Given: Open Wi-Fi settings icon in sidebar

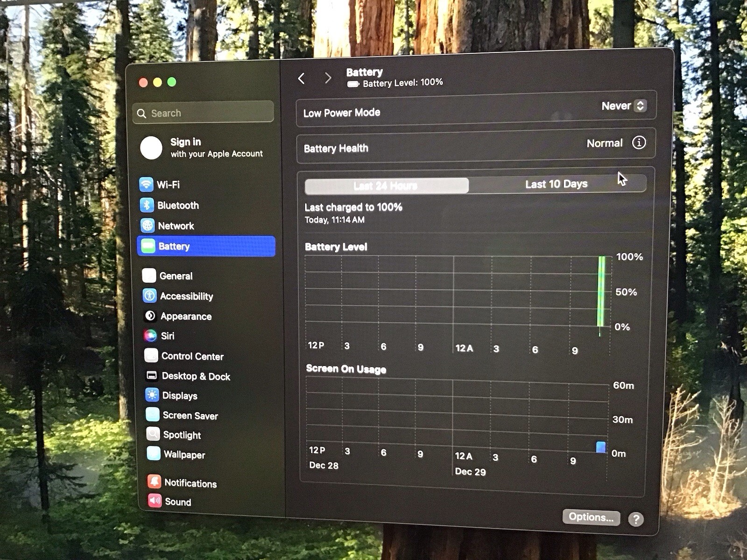Looking at the screenshot, I should pos(146,184).
